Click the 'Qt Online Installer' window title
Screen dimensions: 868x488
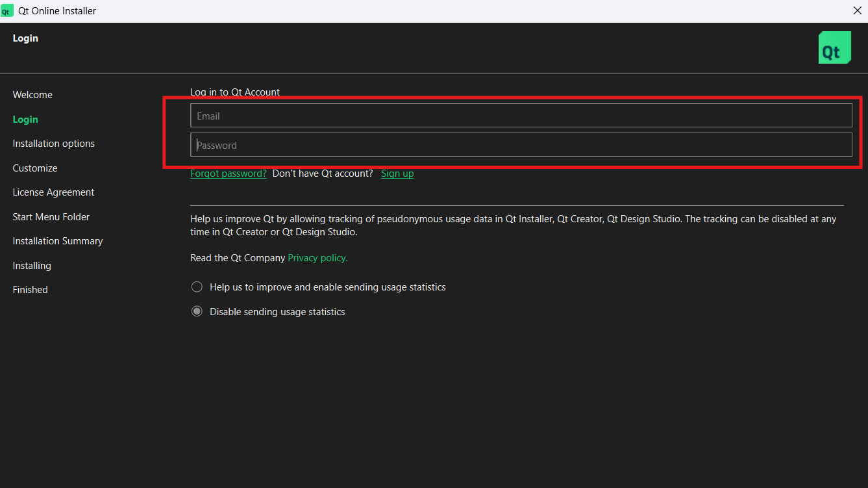[x=57, y=11]
